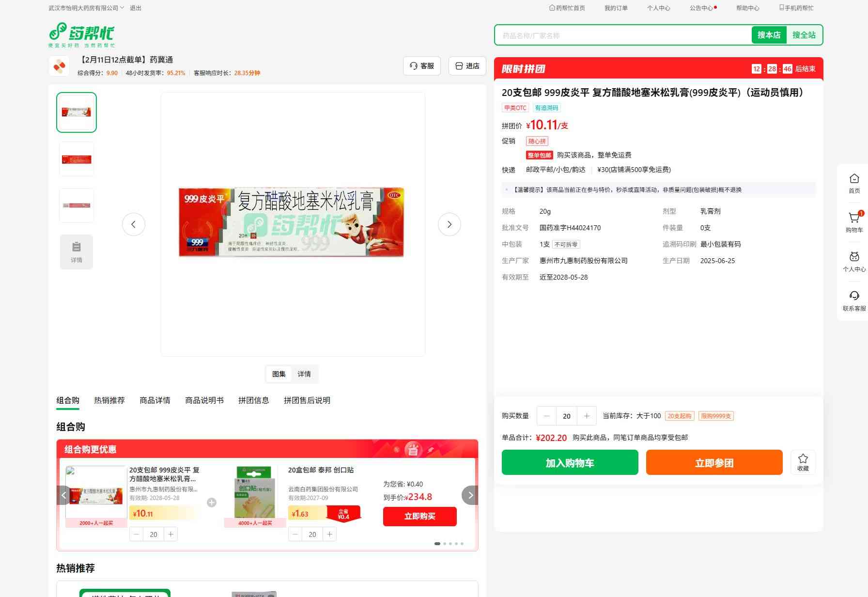Show previous product image with left arrow
The height and width of the screenshot is (597, 868).
134,224
